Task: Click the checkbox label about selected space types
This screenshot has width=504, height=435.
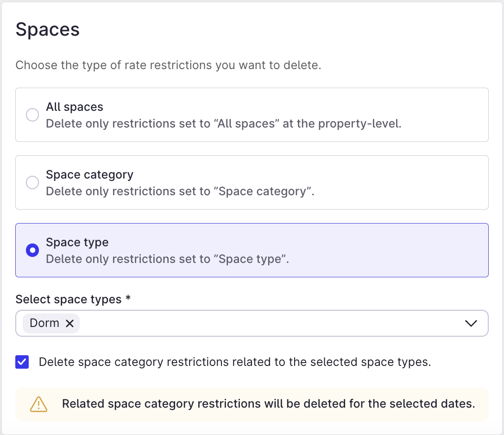Action: [x=235, y=362]
